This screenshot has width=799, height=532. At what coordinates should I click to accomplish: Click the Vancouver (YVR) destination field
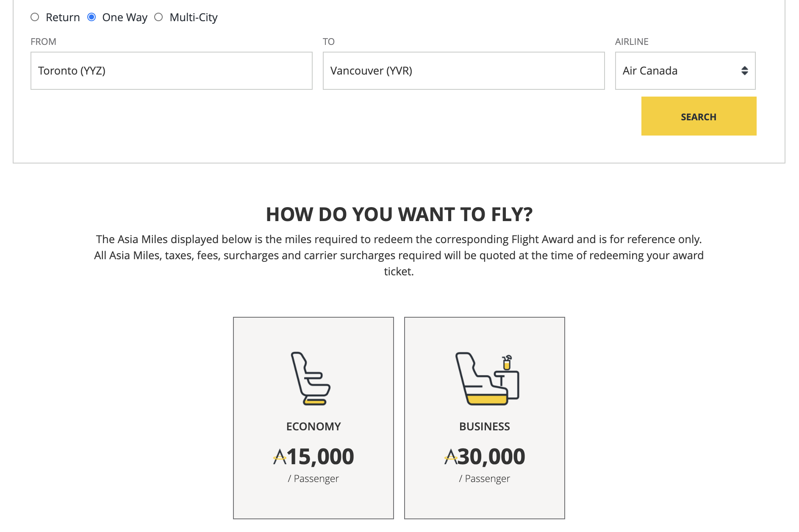tap(463, 71)
